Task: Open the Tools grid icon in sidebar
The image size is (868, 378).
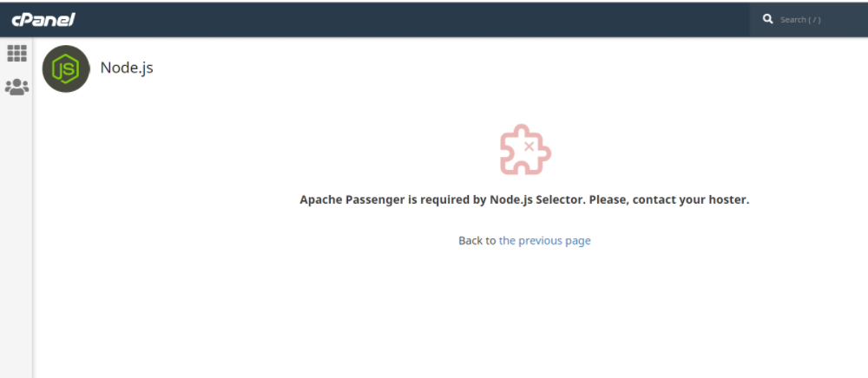Action: [16, 53]
